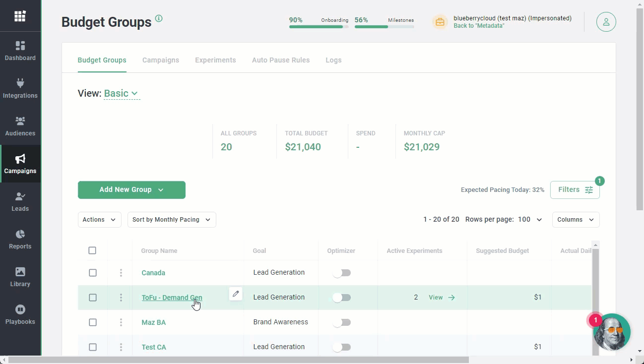Open the Audiences section
The image size is (644, 364).
tap(20, 126)
